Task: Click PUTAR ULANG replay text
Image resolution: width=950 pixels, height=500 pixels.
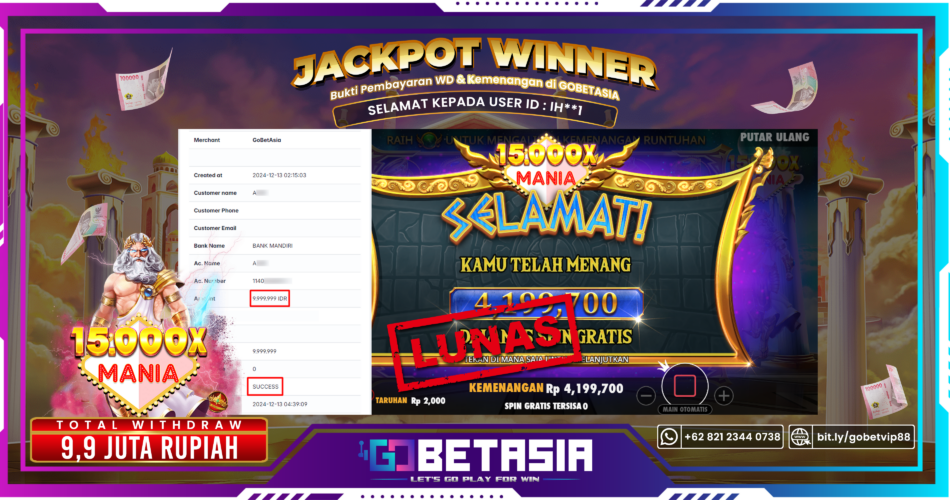Action: [774, 138]
